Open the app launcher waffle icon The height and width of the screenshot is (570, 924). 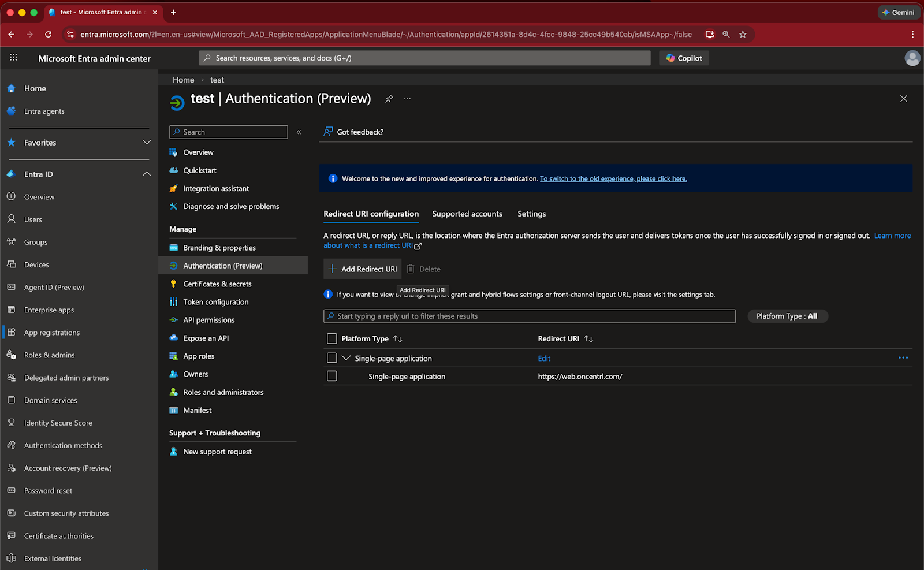pos(13,58)
